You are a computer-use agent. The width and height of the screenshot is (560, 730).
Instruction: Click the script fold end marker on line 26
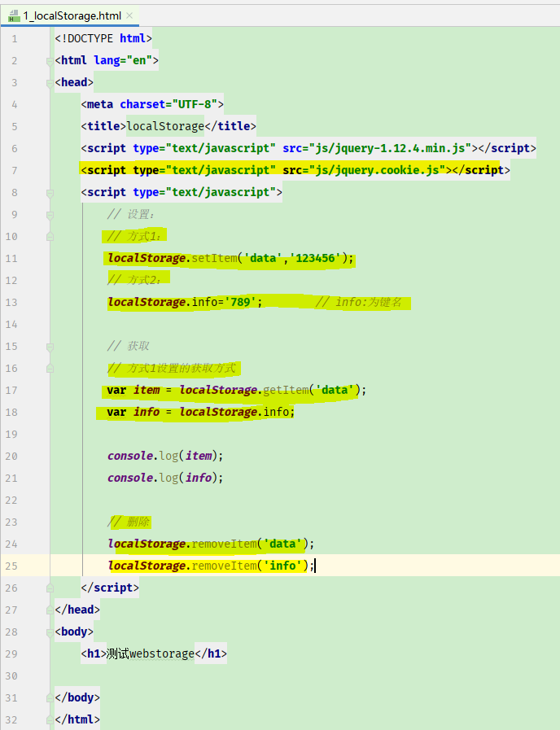pyautogui.click(x=50, y=588)
